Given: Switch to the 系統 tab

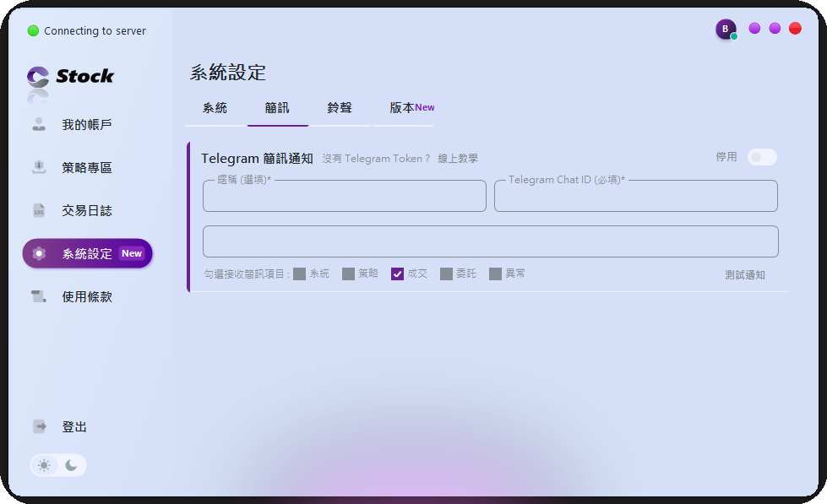Looking at the screenshot, I should click(x=215, y=108).
